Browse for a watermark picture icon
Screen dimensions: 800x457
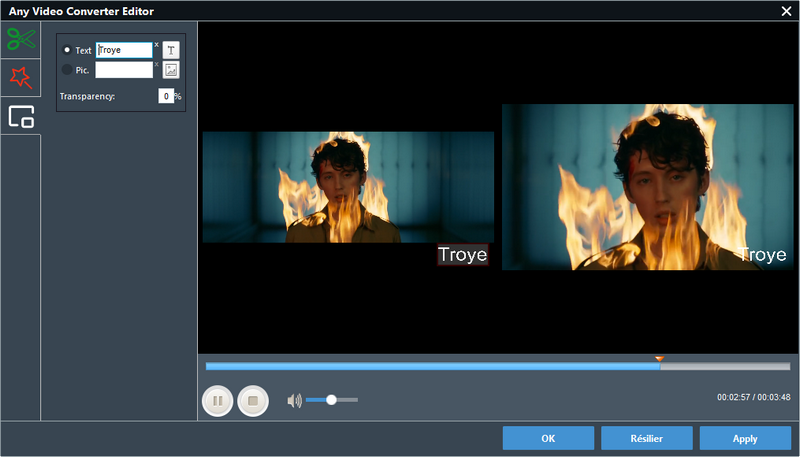pos(171,70)
